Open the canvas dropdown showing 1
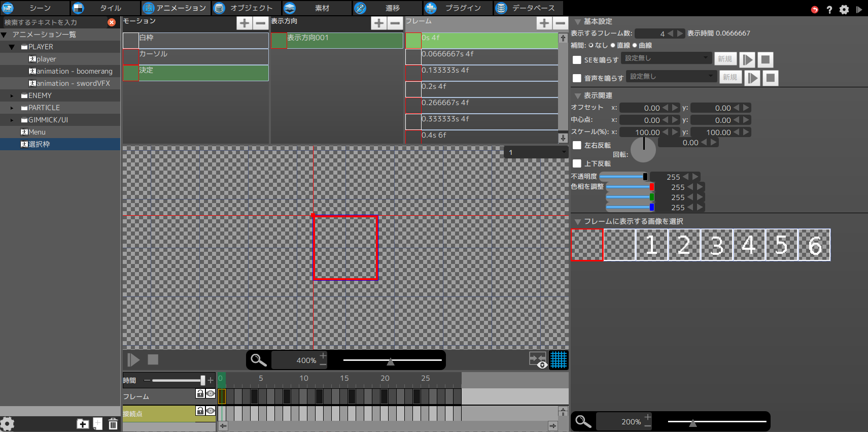This screenshot has width=868, height=432. point(536,152)
